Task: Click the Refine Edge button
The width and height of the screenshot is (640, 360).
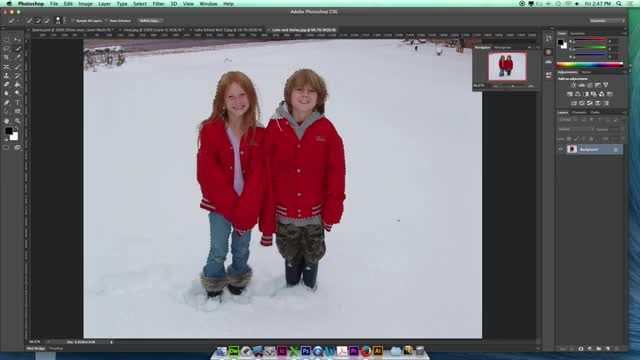Action: point(150,20)
